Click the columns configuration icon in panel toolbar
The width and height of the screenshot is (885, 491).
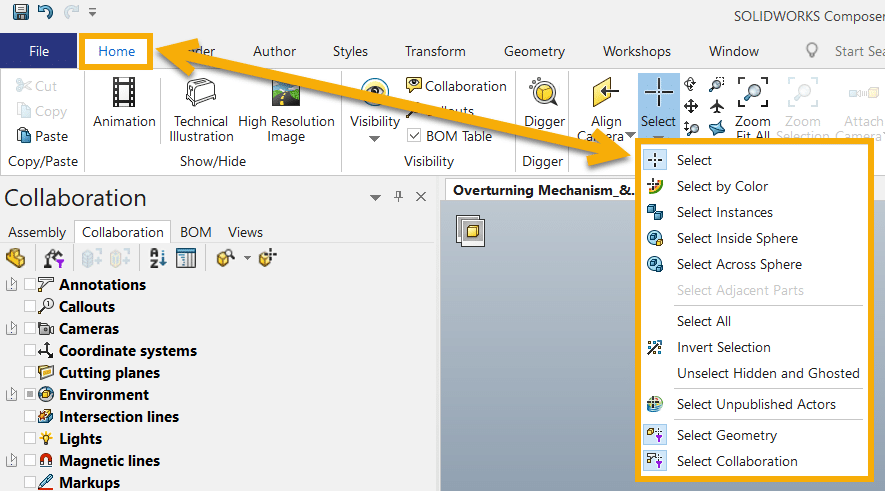pos(186,258)
